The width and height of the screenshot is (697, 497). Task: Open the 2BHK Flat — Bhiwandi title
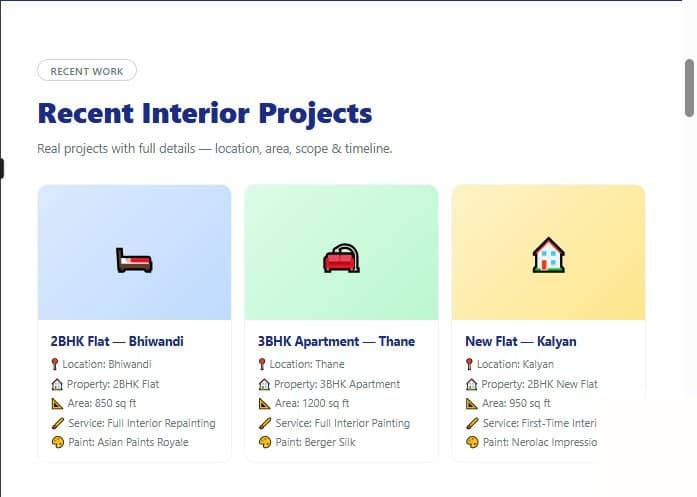tap(117, 341)
